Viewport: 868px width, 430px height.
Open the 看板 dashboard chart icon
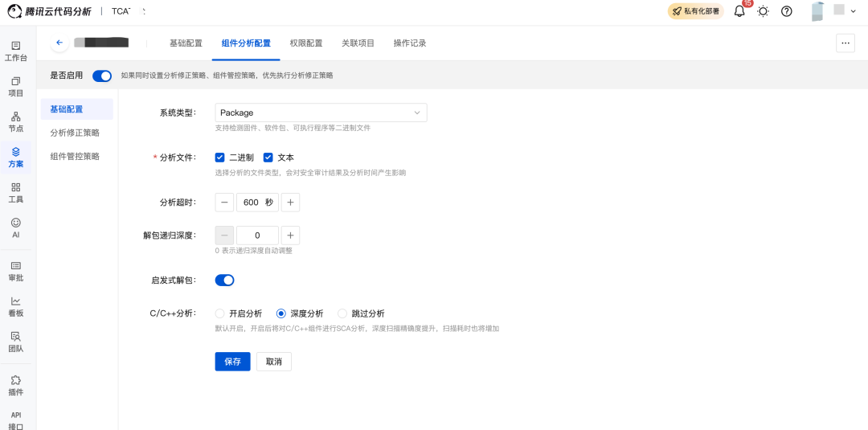pos(16,306)
